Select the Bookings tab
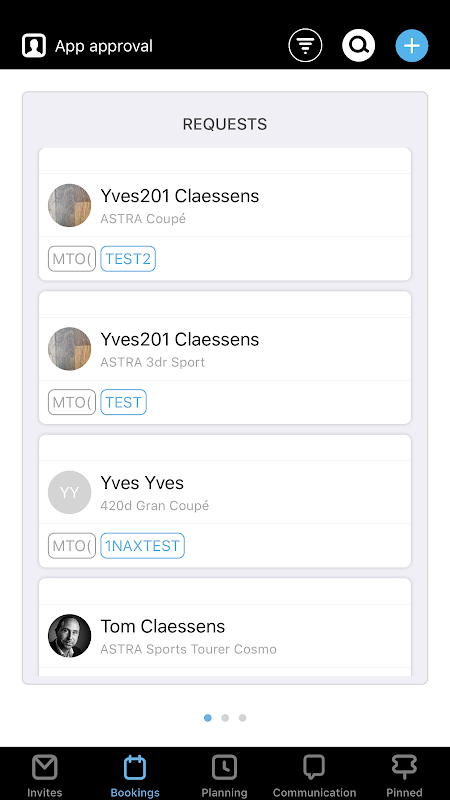 (135, 776)
